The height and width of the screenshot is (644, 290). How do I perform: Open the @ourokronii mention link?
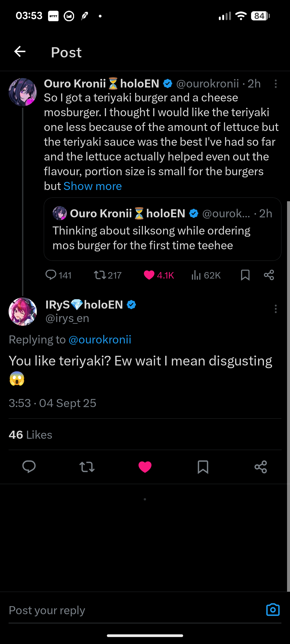pyautogui.click(x=100, y=340)
